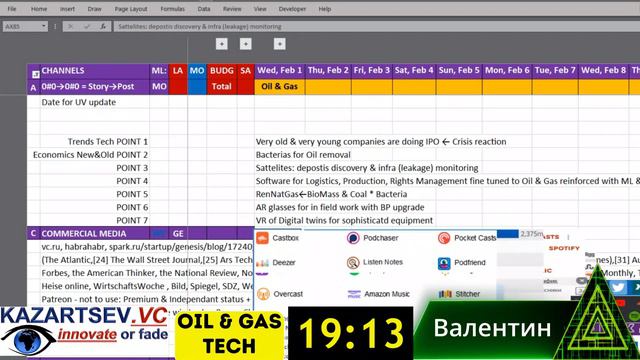This screenshot has height=360, width=640.
Task: Expand the second column group plus button
Action: coord(246,44)
